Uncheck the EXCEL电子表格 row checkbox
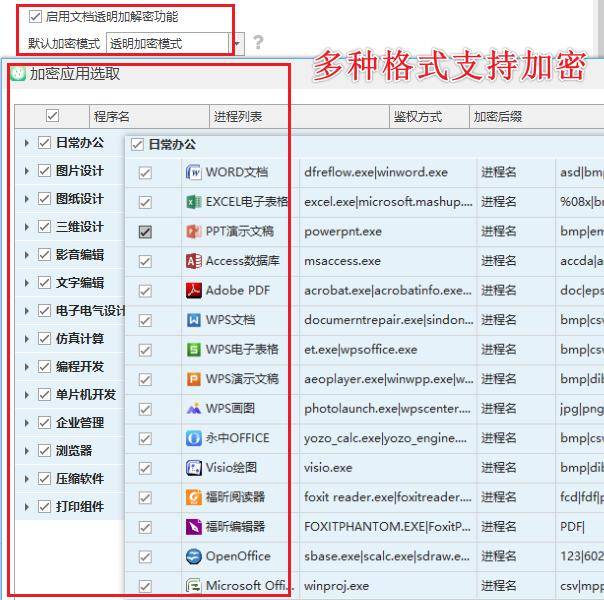 click(x=145, y=202)
